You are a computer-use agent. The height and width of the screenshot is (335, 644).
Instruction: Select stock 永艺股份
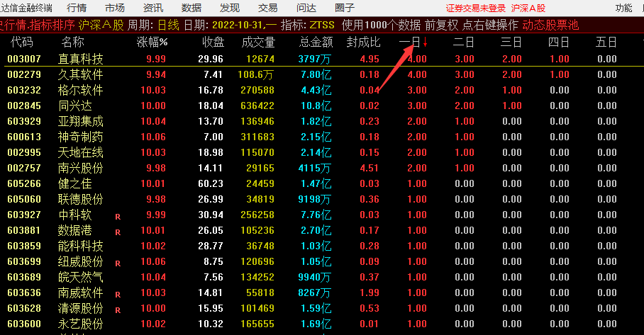click(x=81, y=324)
